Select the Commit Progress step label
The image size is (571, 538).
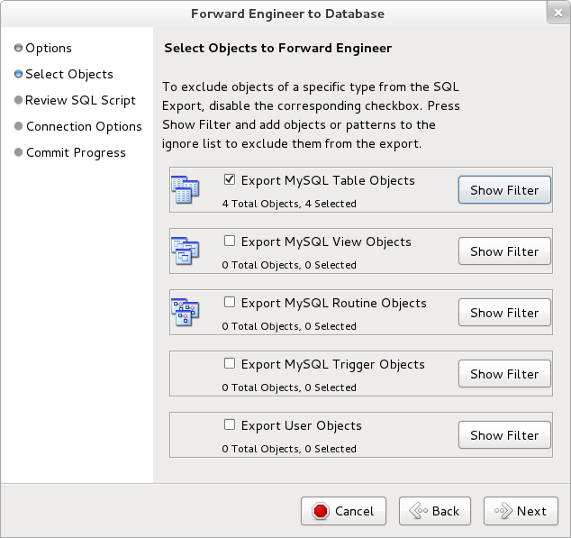pyautogui.click(x=76, y=153)
